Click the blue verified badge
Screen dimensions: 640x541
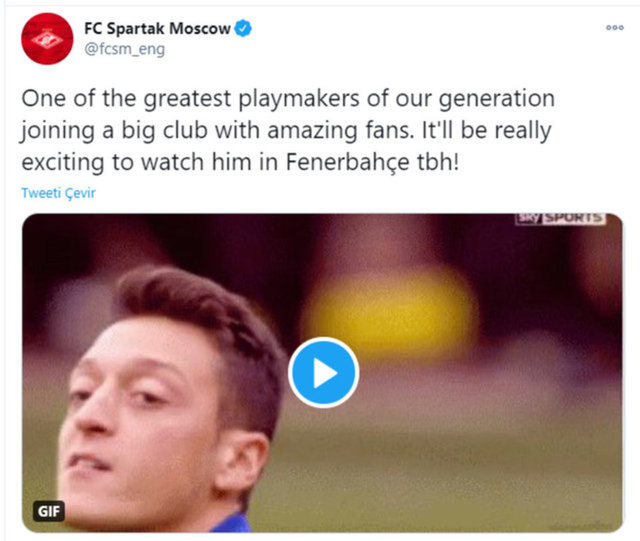[x=243, y=28]
